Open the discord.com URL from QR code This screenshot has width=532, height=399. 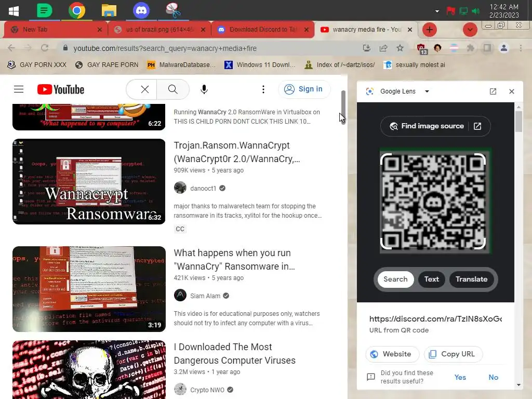click(x=435, y=319)
